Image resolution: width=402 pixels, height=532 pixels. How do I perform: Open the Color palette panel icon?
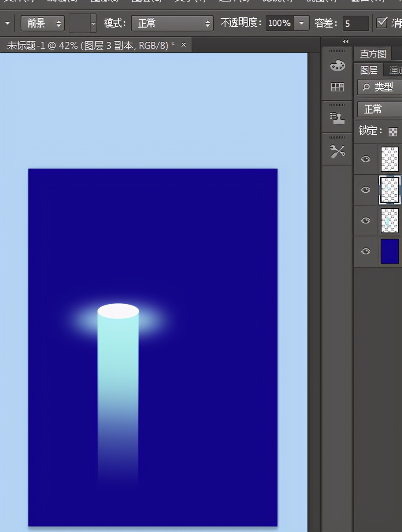click(x=337, y=66)
